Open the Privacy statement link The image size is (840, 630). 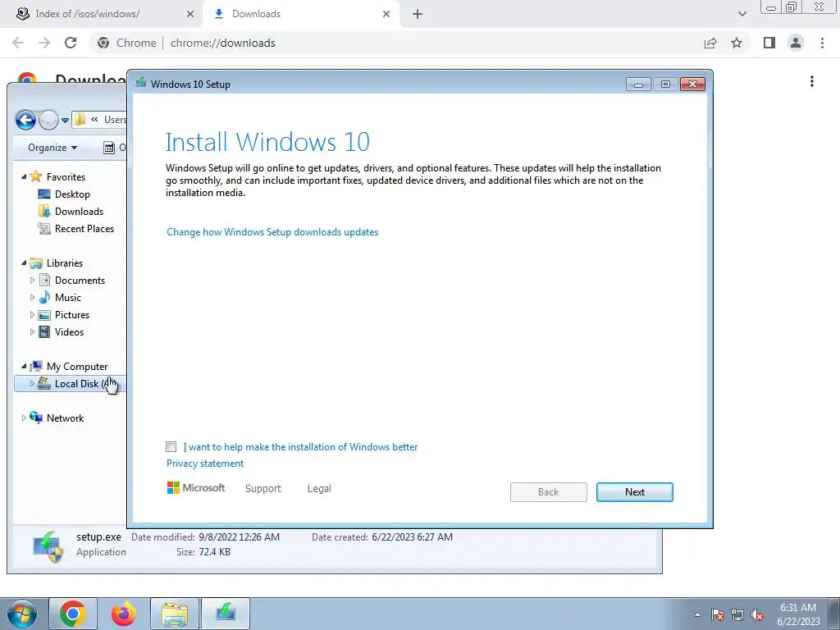204,463
